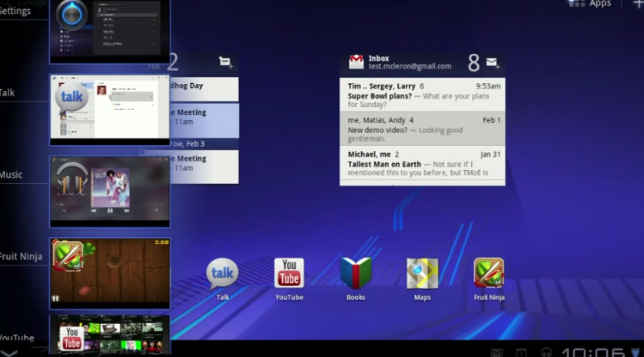Screen dimensions: 644x357
Task: Open Tallest Man on Earth email
Action: coord(422,163)
